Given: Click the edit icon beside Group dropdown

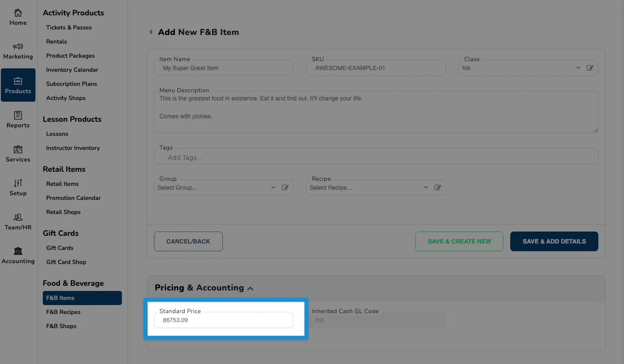Looking at the screenshot, I should pos(285,188).
